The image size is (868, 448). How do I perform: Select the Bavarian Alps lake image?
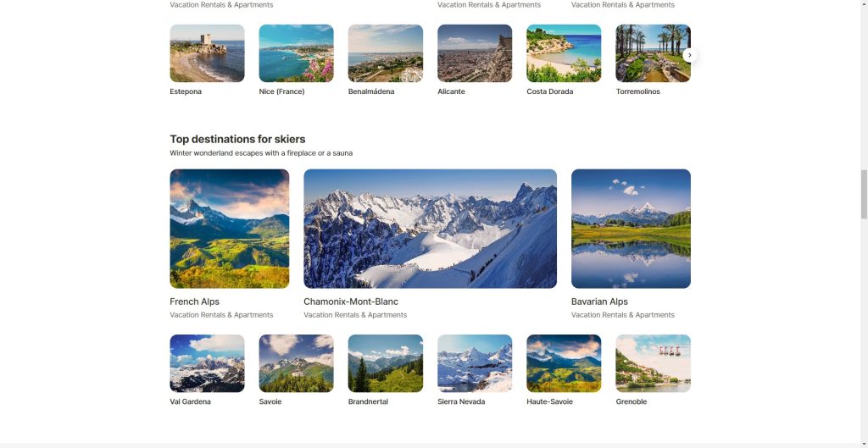tap(631, 229)
